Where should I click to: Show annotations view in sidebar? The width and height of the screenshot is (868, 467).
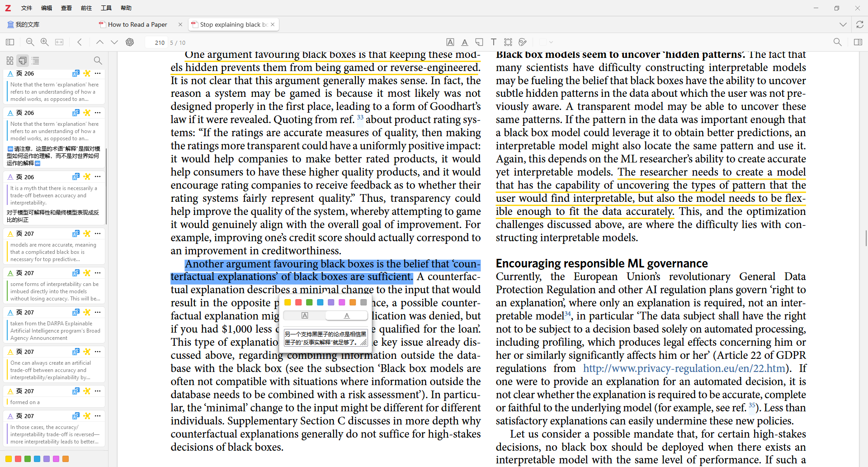(x=23, y=60)
